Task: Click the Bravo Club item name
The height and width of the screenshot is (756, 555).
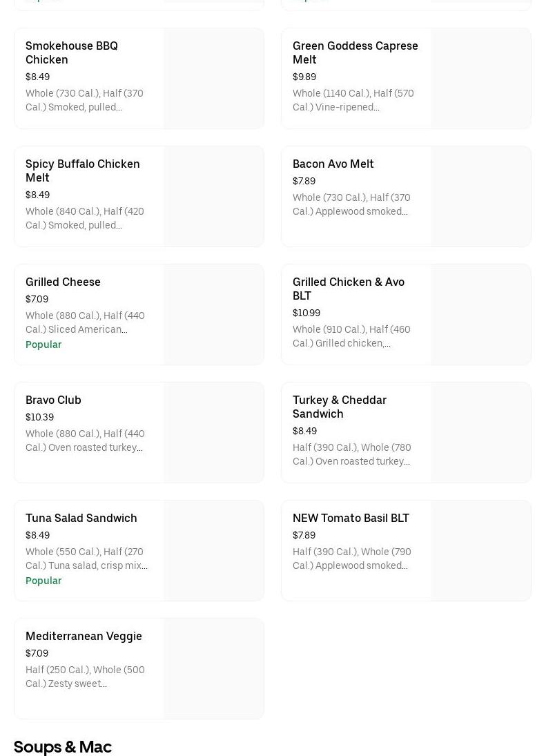Action: [53, 400]
